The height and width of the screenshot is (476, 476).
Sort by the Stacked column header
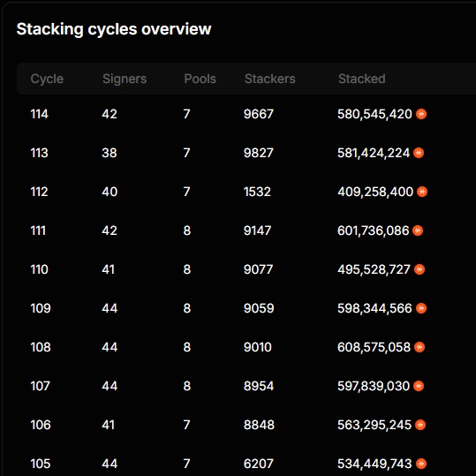tap(362, 79)
